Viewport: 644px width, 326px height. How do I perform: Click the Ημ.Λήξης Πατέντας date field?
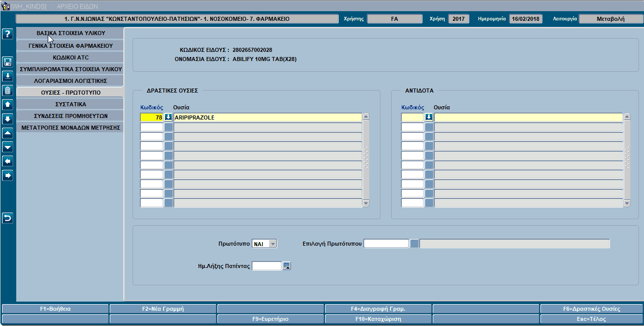(x=267, y=265)
